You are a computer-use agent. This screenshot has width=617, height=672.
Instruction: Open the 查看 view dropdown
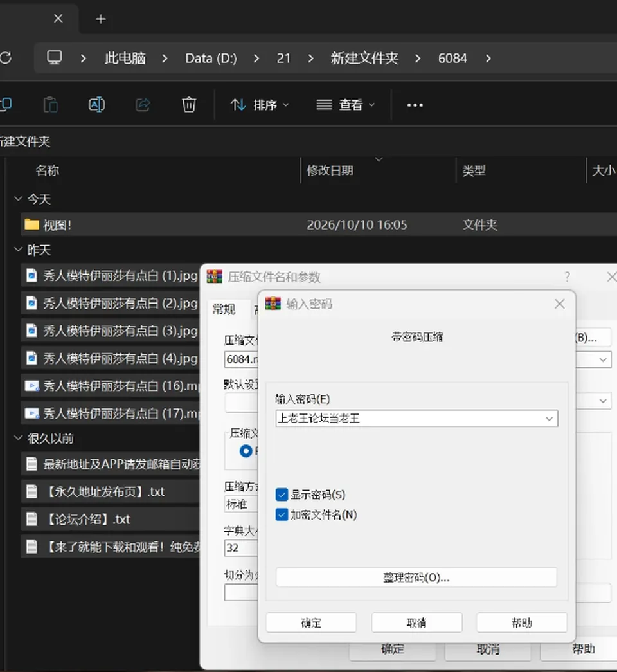(345, 105)
